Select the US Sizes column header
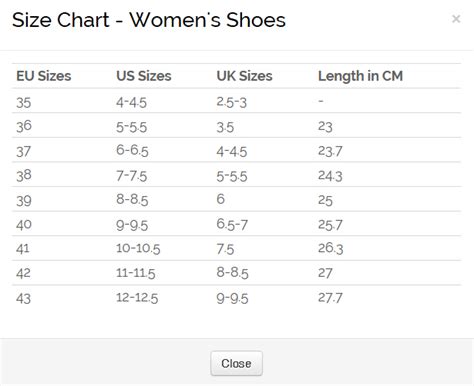 pos(144,76)
